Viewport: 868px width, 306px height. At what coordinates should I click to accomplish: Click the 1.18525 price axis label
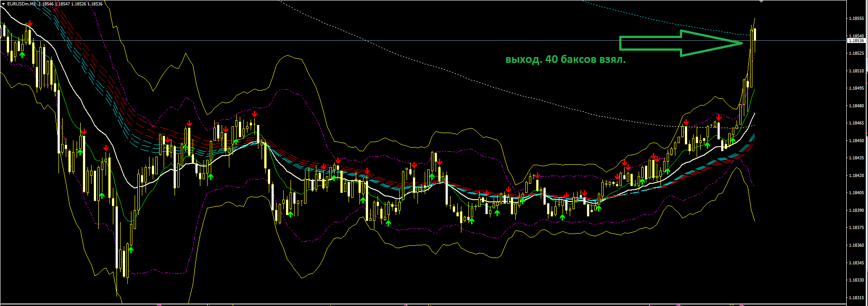[856, 53]
